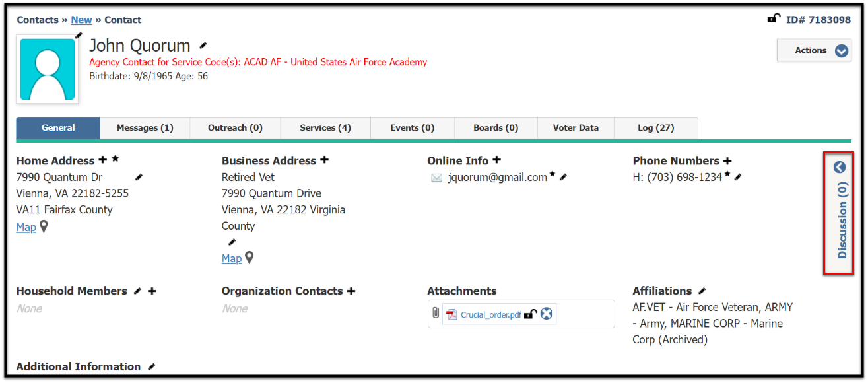Remove the Crucial_order.pdf attachment

[x=547, y=314]
